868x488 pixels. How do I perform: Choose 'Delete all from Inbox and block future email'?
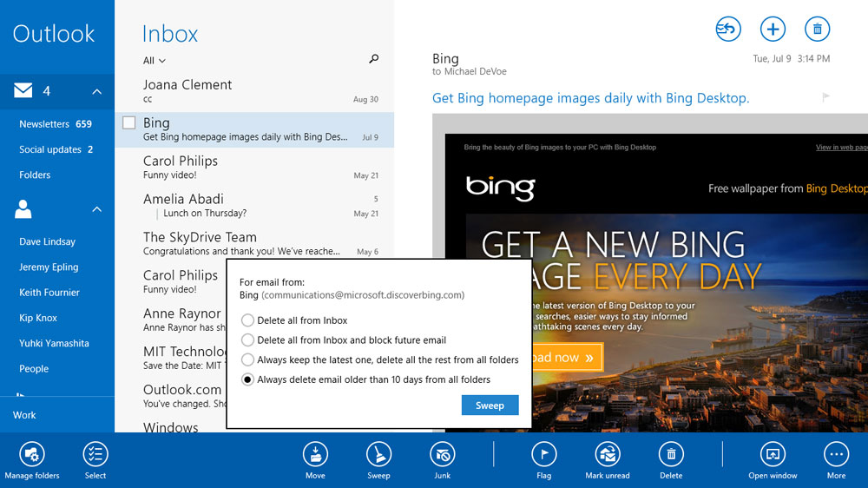[248, 340]
